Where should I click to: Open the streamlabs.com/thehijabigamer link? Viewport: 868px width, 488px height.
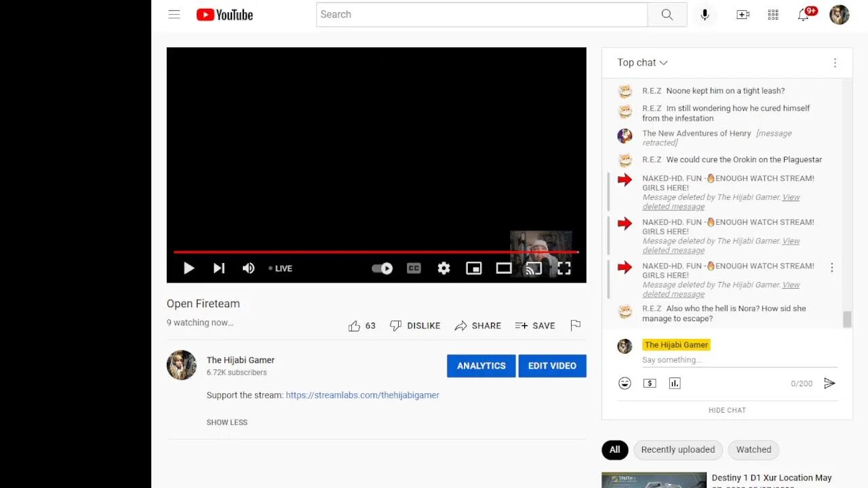point(362,395)
